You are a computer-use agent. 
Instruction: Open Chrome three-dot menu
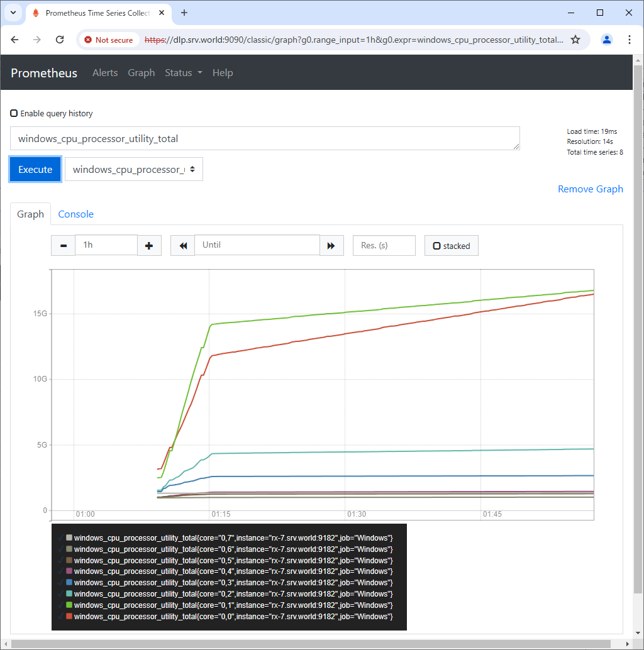(x=630, y=40)
